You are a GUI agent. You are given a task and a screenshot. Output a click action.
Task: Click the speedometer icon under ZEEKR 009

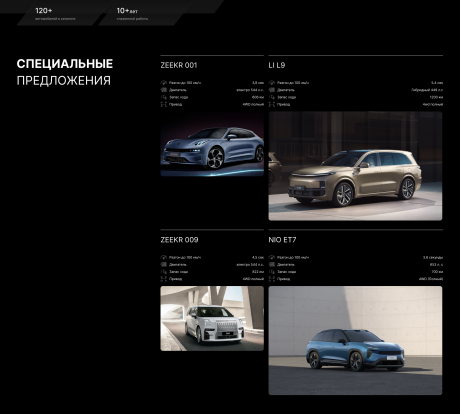point(163,257)
